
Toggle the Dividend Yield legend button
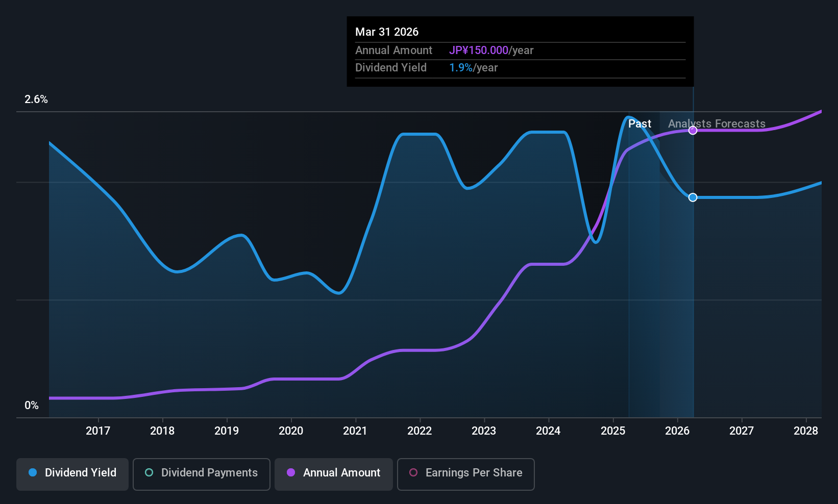point(72,474)
